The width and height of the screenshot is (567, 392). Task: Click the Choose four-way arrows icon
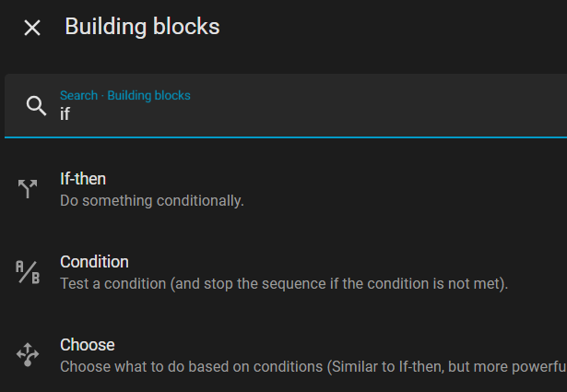click(28, 355)
